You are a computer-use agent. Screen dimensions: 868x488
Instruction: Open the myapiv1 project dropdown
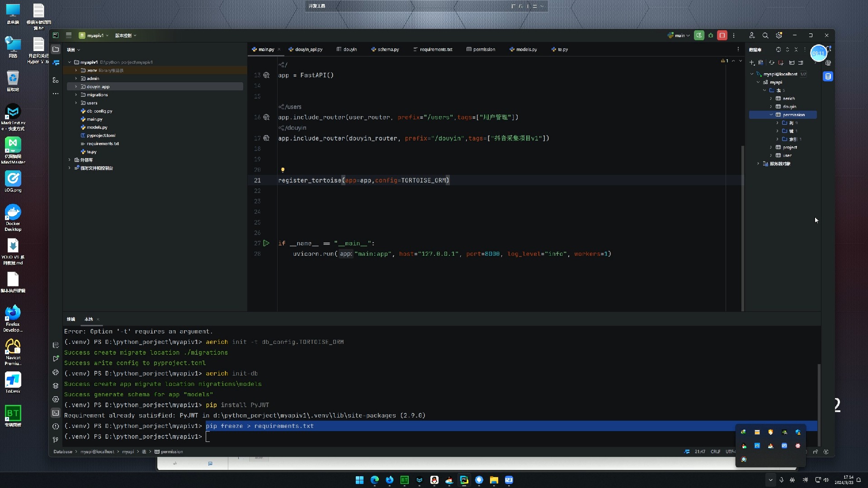[94, 35]
